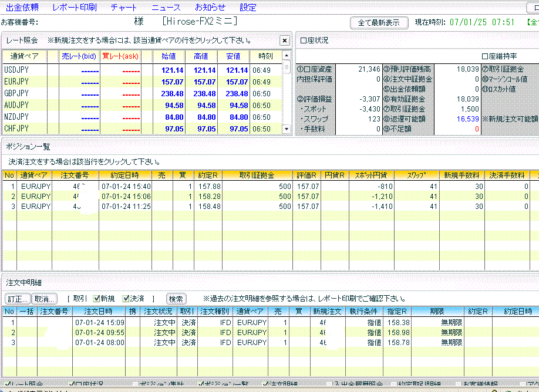The height and width of the screenshot is (392, 539).
Task: Click the 返還可能額 value 16,539
Action: pos(467,119)
